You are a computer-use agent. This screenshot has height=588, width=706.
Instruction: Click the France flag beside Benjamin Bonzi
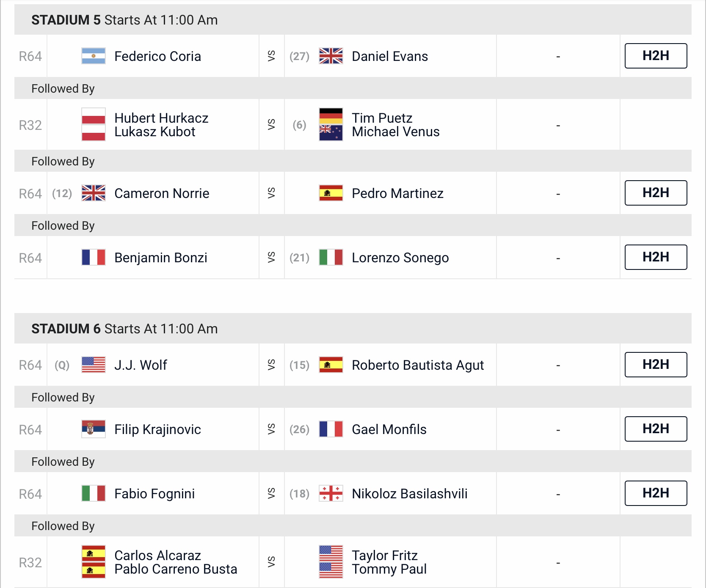[94, 257]
